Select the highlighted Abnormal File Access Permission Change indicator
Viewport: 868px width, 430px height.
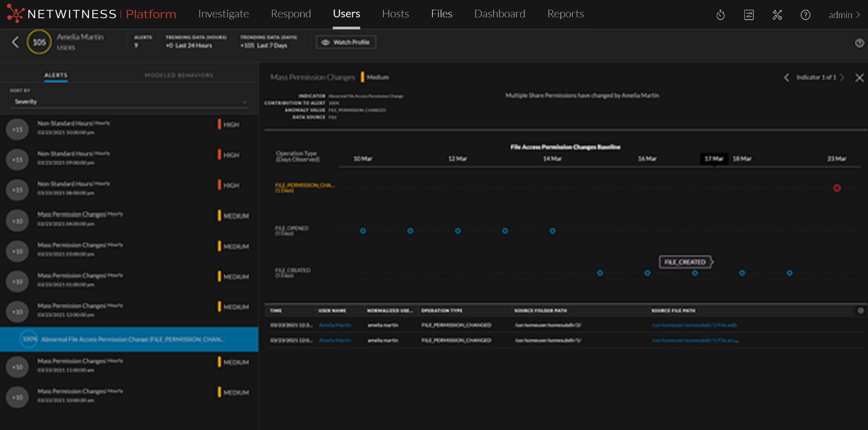click(133, 339)
